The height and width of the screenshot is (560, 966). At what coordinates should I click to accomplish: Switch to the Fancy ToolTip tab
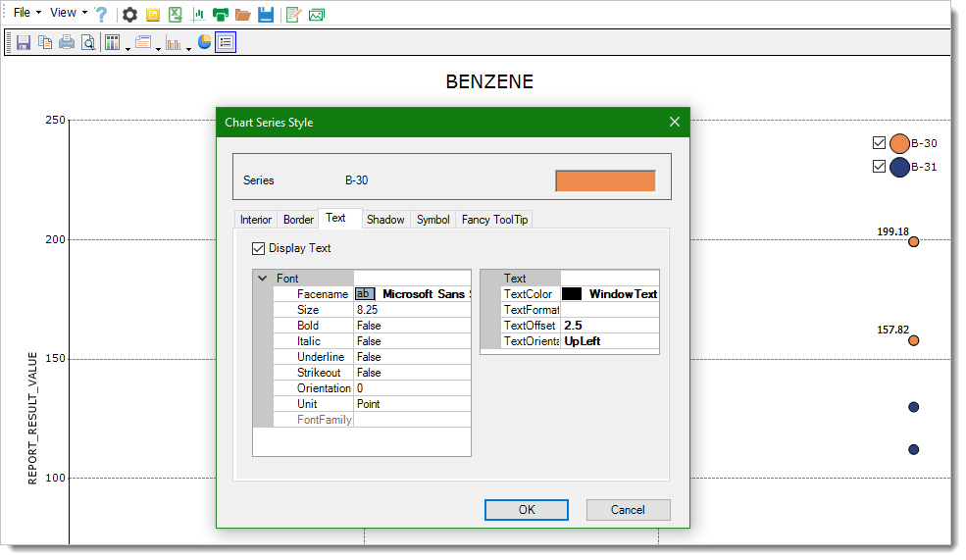point(494,220)
